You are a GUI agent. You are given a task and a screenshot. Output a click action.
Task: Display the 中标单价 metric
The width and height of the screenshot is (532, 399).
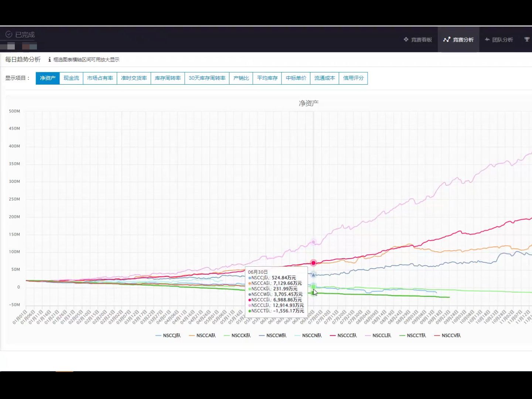click(296, 78)
